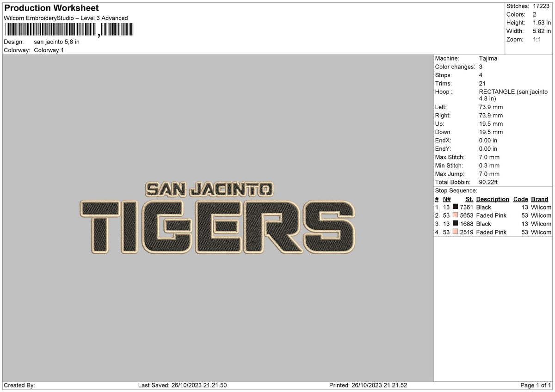Image resolution: width=555 pixels, height=392 pixels.
Task: Click the Stitches value 17223
Action: [x=542, y=6]
